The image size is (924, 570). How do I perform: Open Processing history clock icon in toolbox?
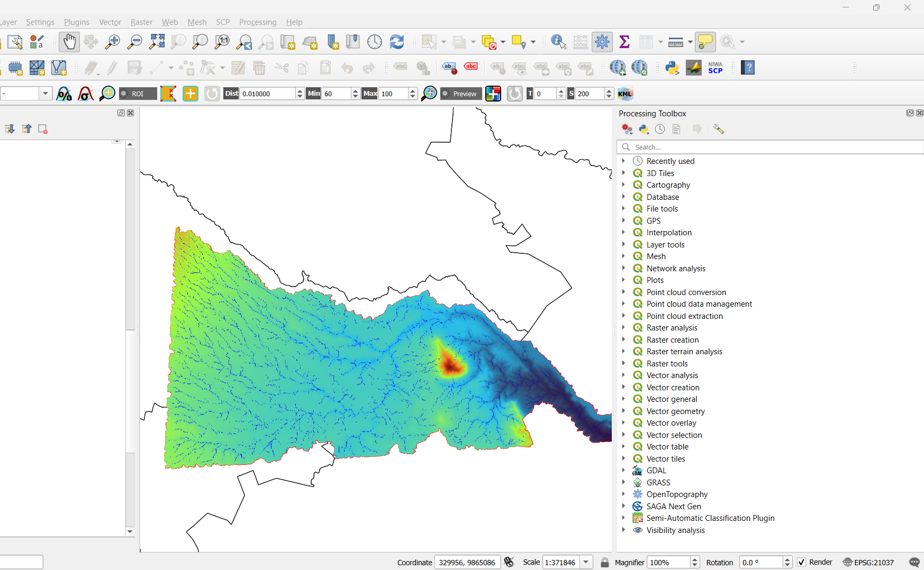pyautogui.click(x=660, y=129)
